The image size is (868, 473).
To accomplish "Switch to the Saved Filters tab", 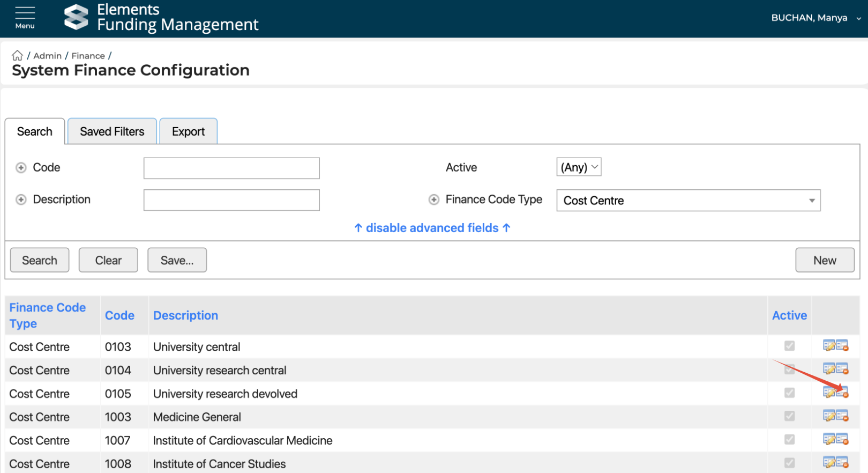I will 112,131.
